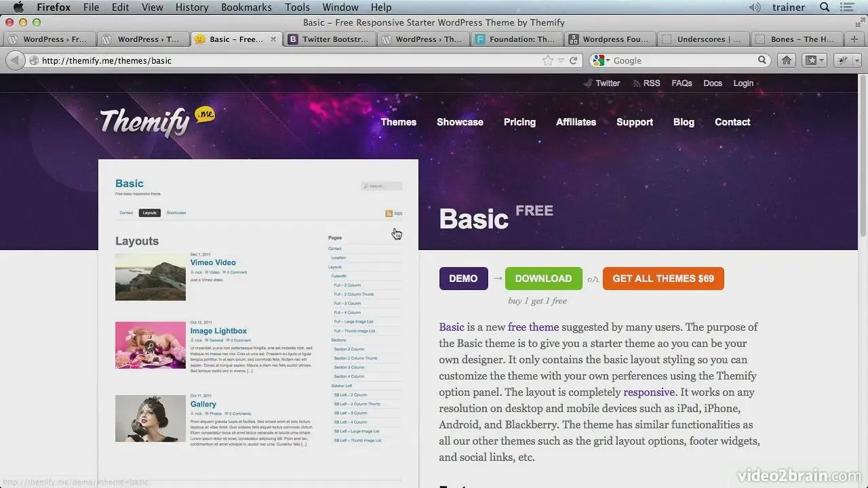Open the History menu

(192, 7)
